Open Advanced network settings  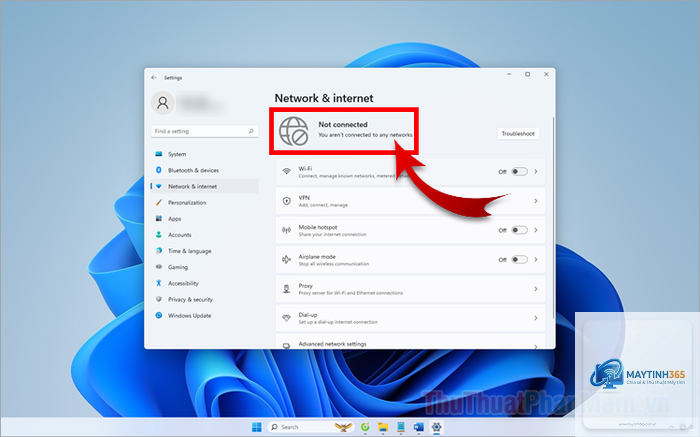(x=410, y=342)
